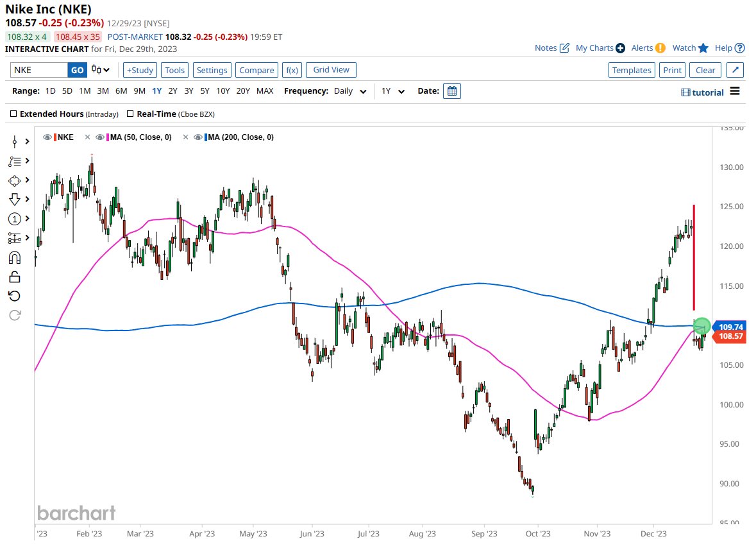Remove the MA 50 study
756x548 pixels.
(87, 137)
